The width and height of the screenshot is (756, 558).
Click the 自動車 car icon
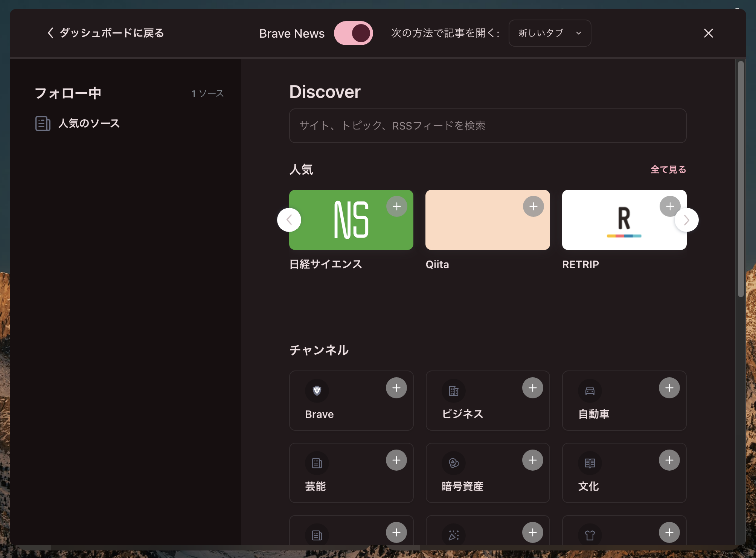(590, 391)
